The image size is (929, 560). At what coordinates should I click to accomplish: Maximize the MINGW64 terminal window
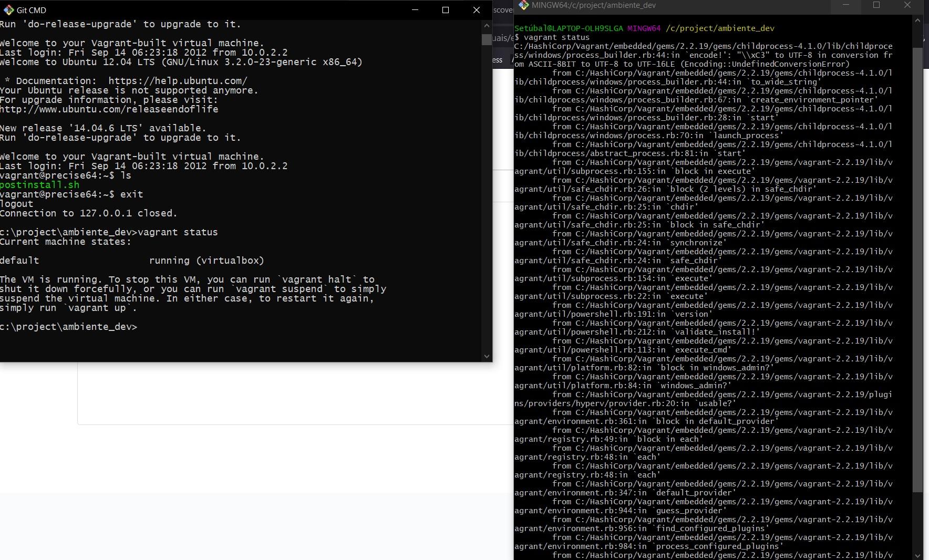click(876, 5)
